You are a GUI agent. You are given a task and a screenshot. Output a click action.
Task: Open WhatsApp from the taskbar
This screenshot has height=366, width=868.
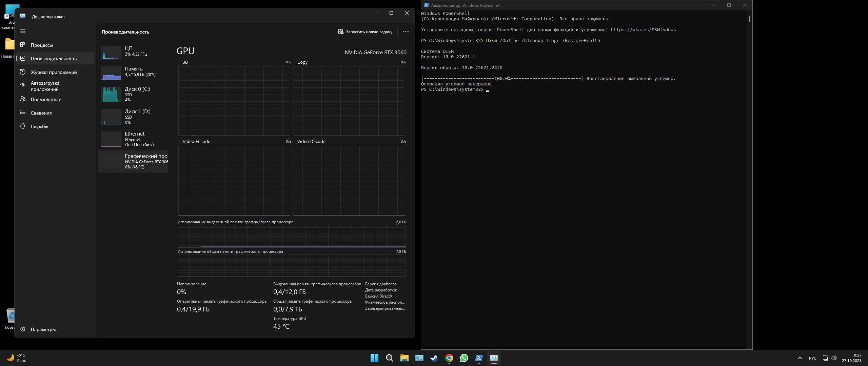pos(464,358)
